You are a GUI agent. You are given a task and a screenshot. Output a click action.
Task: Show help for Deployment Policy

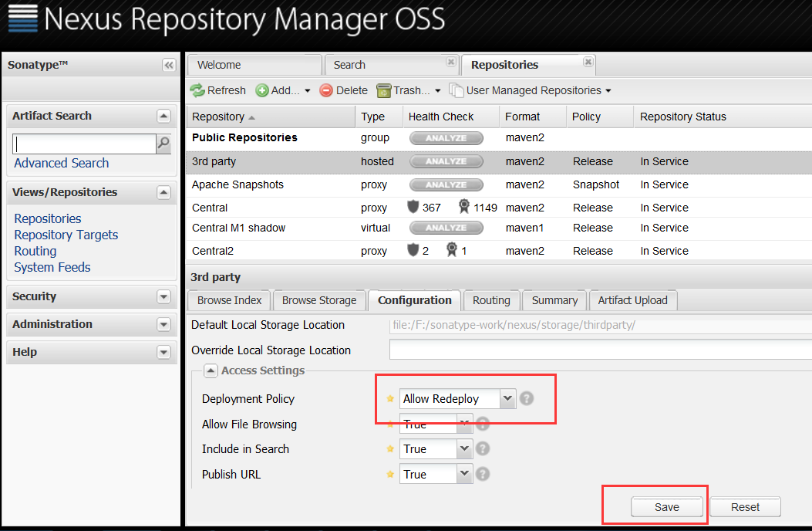(x=527, y=399)
